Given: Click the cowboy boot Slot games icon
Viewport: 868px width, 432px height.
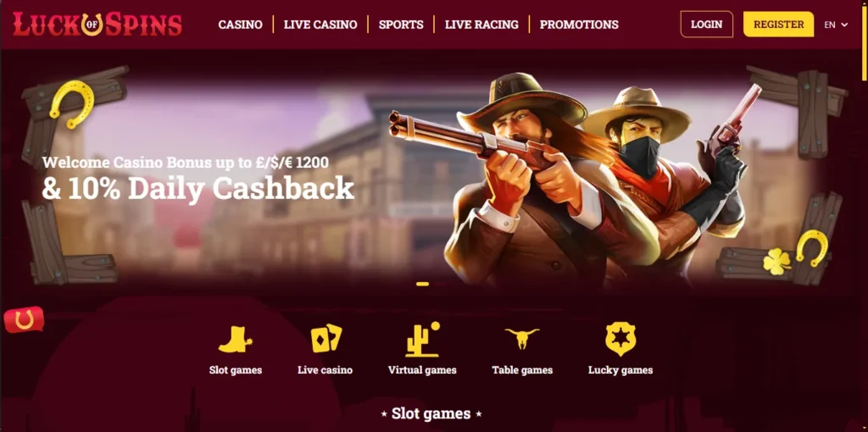Looking at the screenshot, I should click(x=236, y=339).
